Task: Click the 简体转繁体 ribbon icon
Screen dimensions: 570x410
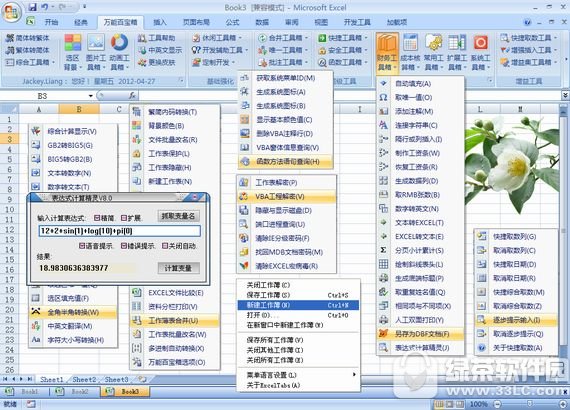Action: (10, 38)
